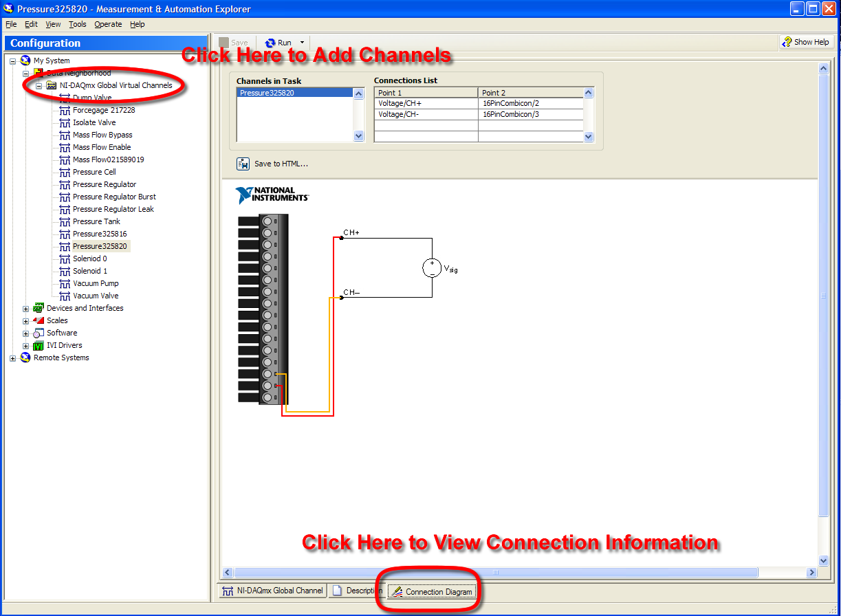Viewport: 841px width, 616px height.
Task: Select Pressure325816 in the configuration tree
Action: click(100, 234)
